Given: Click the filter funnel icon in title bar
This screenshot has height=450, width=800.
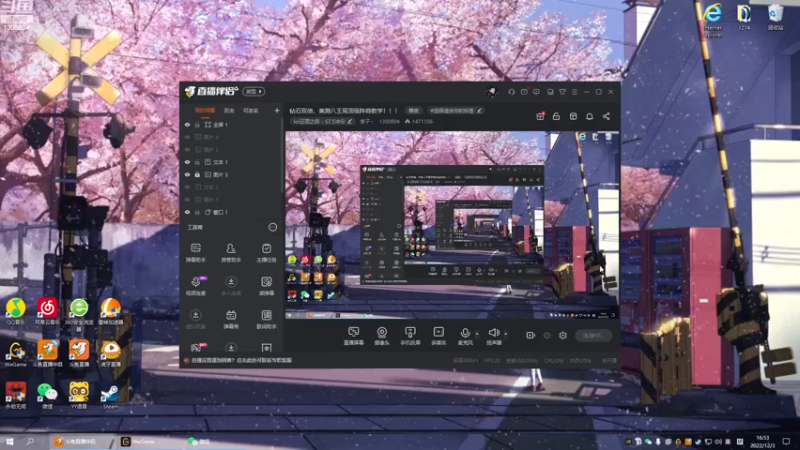Looking at the screenshot, I should coord(562,92).
